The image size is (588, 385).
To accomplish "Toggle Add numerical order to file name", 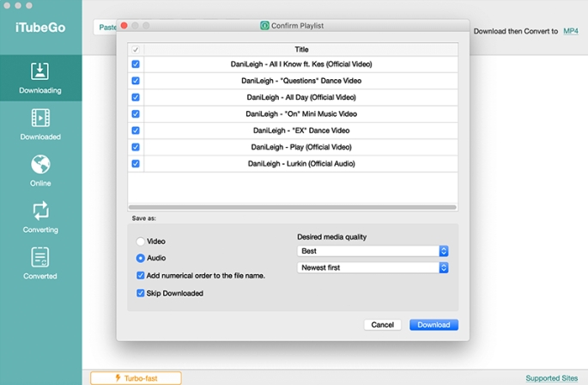I will pos(140,276).
